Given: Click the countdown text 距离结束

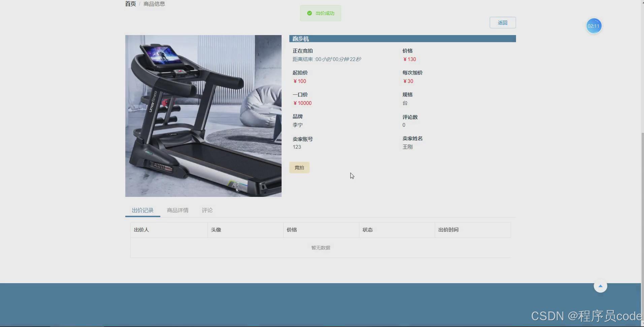Looking at the screenshot, I should pyautogui.click(x=327, y=59).
